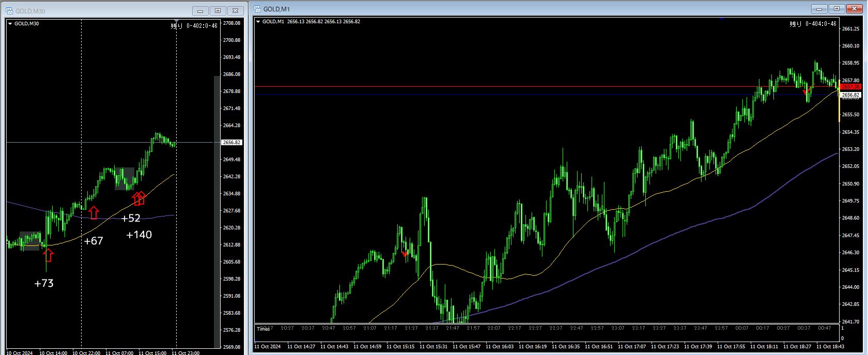Click the Times indicator sub-window label

[263, 329]
